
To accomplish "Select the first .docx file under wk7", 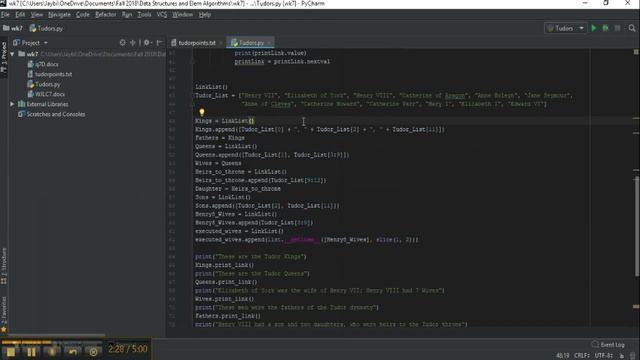I will (43, 64).
